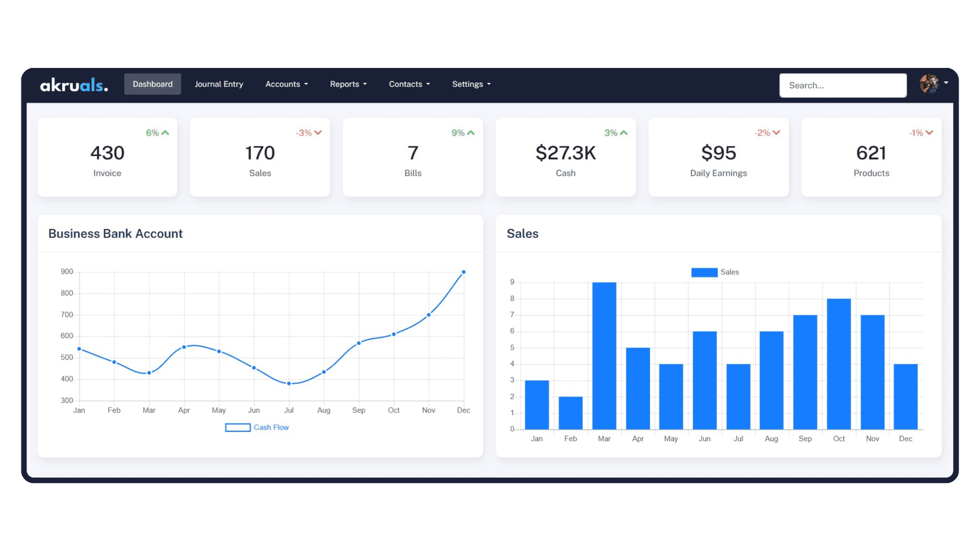Click the akruals logo

click(75, 84)
